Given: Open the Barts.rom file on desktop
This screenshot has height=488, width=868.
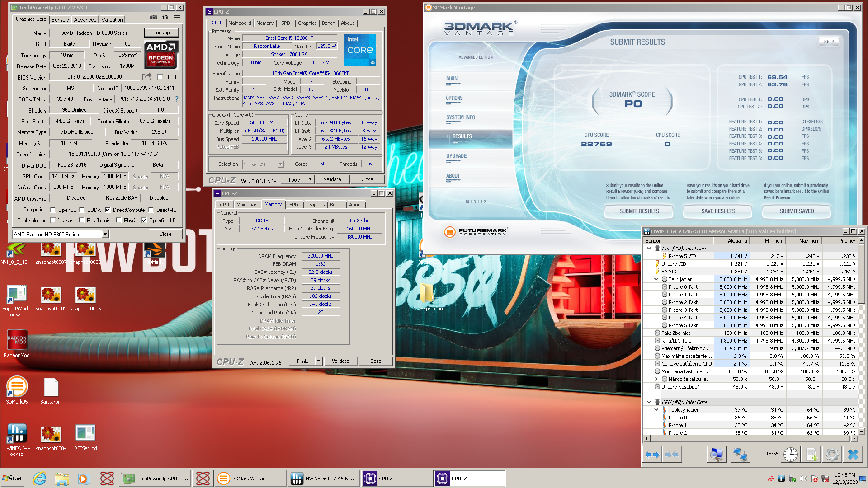Looking at the screenshot, I should tap(51, 391).
